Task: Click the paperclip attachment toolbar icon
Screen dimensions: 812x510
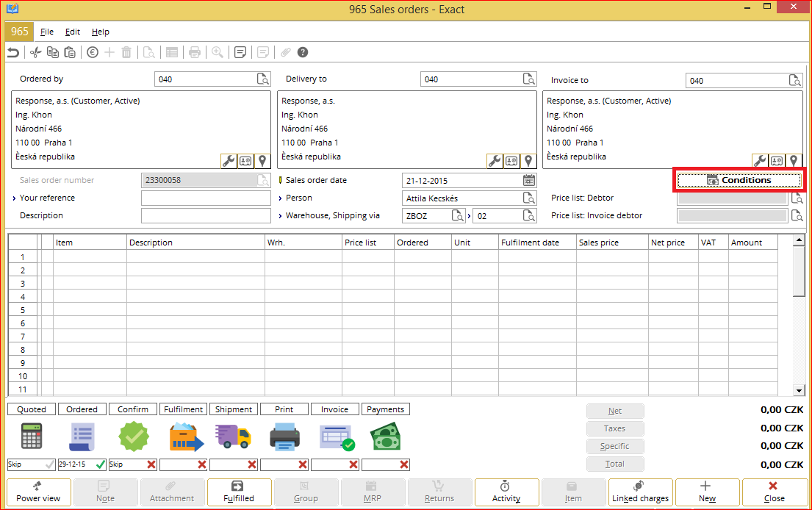Action: [x=285, y=52]
